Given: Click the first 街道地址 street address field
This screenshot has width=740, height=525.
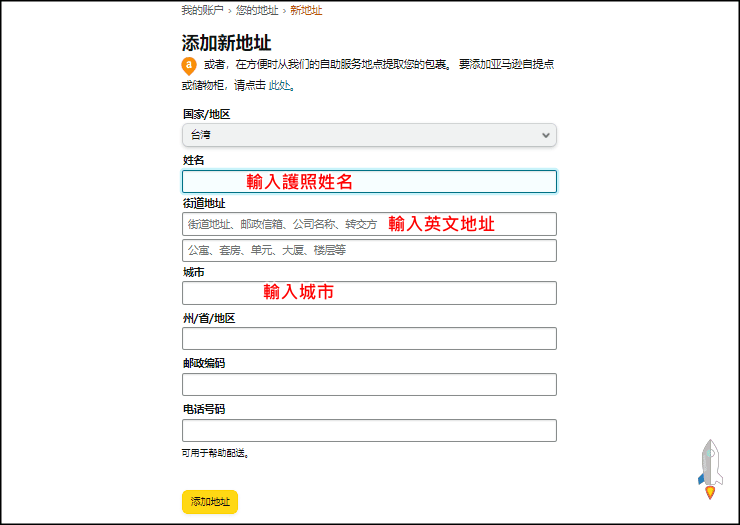Looking at the screenshot, I should pos(368,224).
